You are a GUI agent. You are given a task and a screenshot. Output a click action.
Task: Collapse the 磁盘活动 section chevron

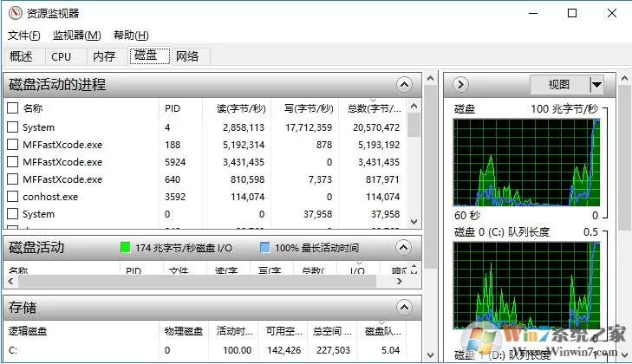tap(403, 248)
